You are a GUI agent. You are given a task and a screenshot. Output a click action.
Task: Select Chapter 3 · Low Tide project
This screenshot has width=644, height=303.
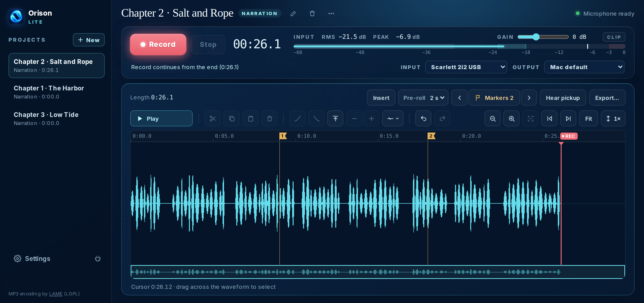(57, 119)
